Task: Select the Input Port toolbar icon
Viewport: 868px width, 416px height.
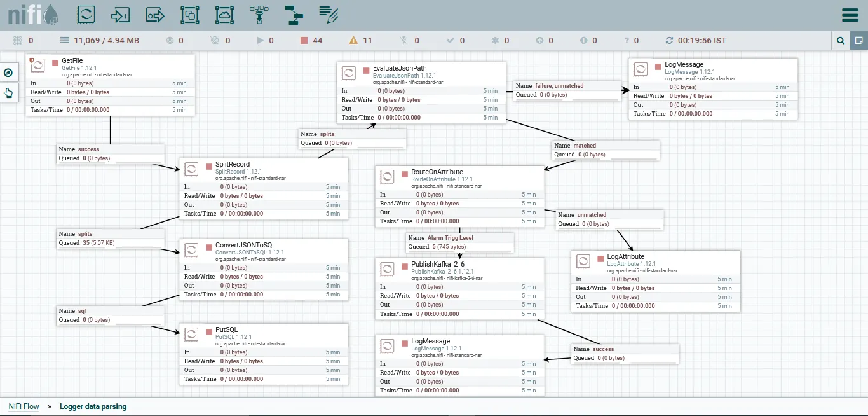Action: pos(120,15)
